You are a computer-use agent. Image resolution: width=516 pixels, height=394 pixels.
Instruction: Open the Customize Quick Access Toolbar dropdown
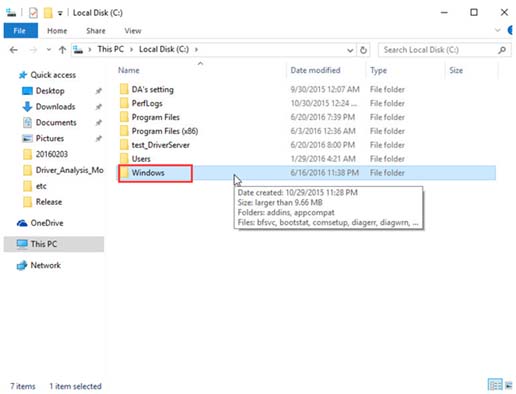(60, 13)
